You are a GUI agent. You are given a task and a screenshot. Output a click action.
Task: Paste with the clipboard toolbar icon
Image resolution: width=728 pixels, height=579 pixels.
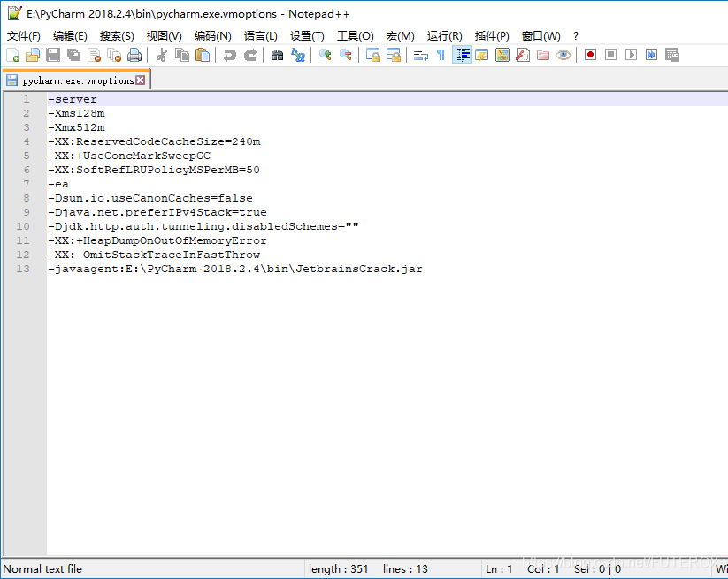click(x=203, y=55)
